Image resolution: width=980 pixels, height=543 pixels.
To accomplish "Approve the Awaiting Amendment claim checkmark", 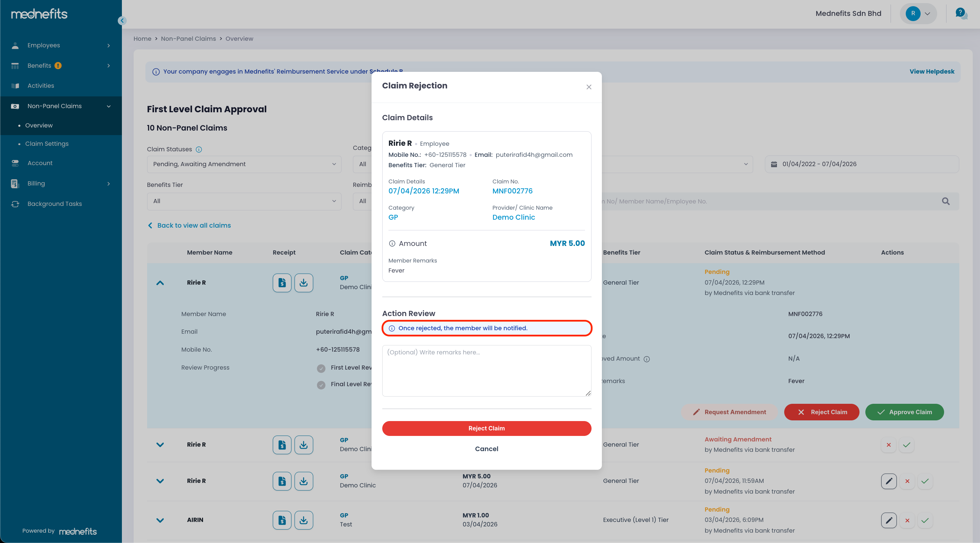I will (x=906, y=445).
